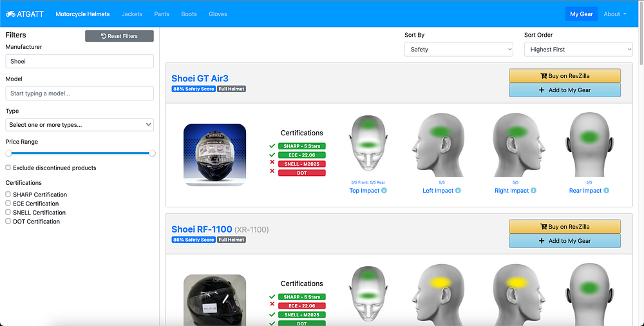Screen dimensions: 644x326
Task: Click the Full Helmet badge under RF-1100
Action: 232,240
